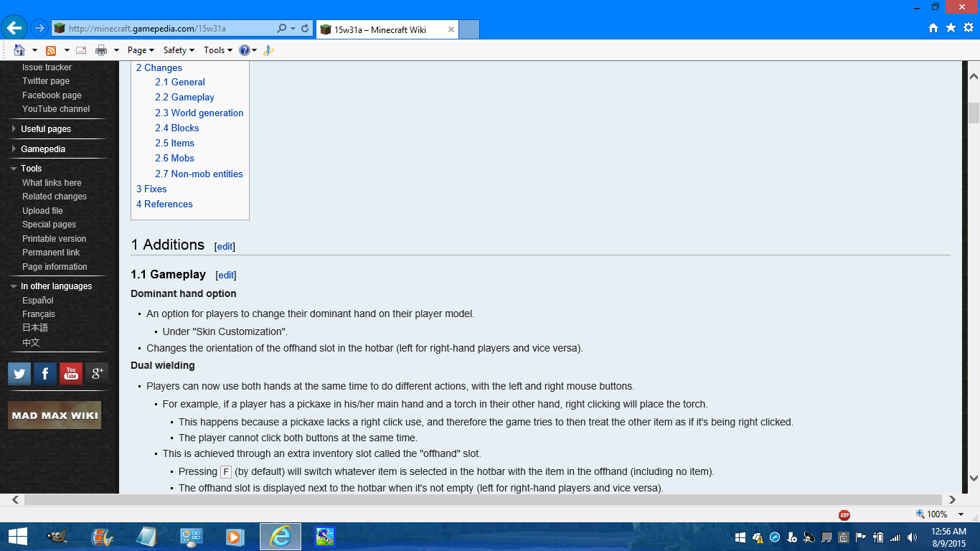Open the address bar autocomplete dropdown arrow
980x551 pixels.
pos(293,29)
